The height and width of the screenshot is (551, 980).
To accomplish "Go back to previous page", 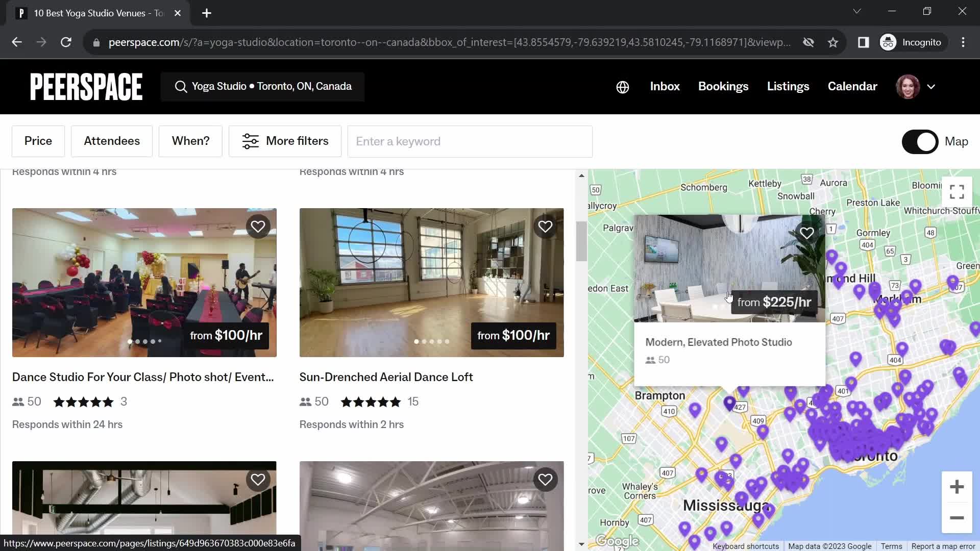I will point(17,42).
